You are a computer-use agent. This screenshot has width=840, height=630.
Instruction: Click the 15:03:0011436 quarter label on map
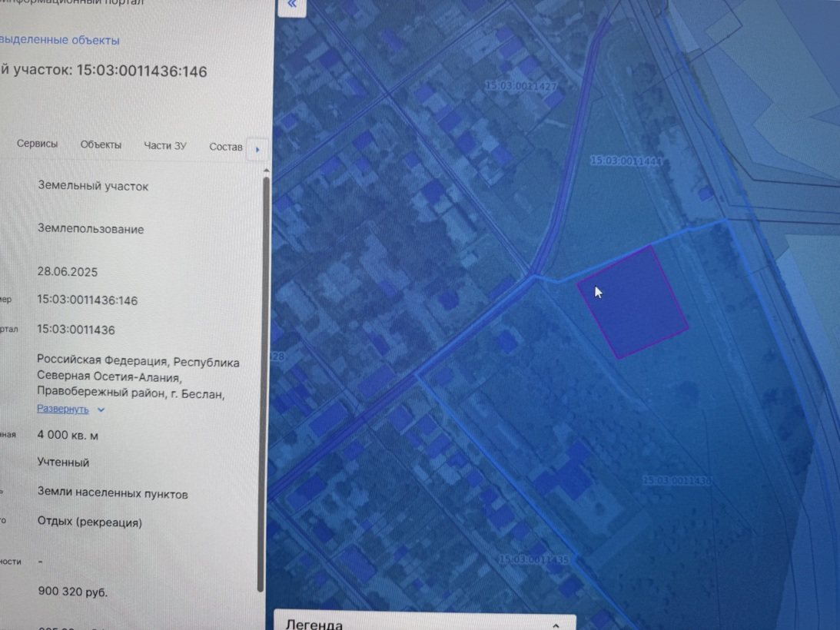(x=676, y=480)
